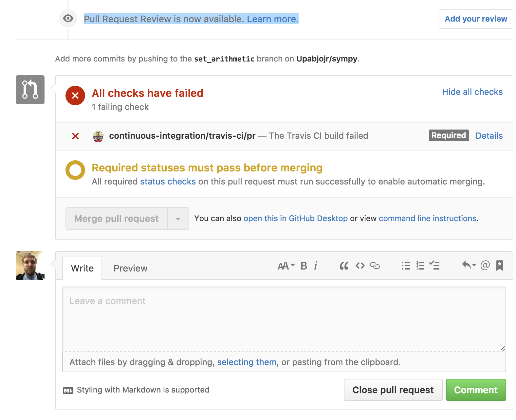The image size is (516, 420).
Task: Add a bulleted list
Action: [x=406, y=266]
